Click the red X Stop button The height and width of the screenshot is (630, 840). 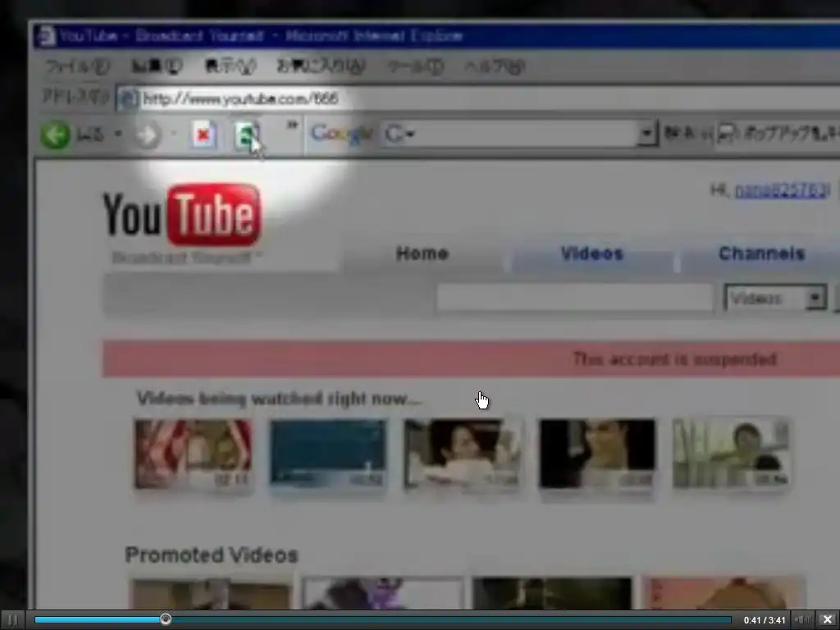click(x=203, y=135)
